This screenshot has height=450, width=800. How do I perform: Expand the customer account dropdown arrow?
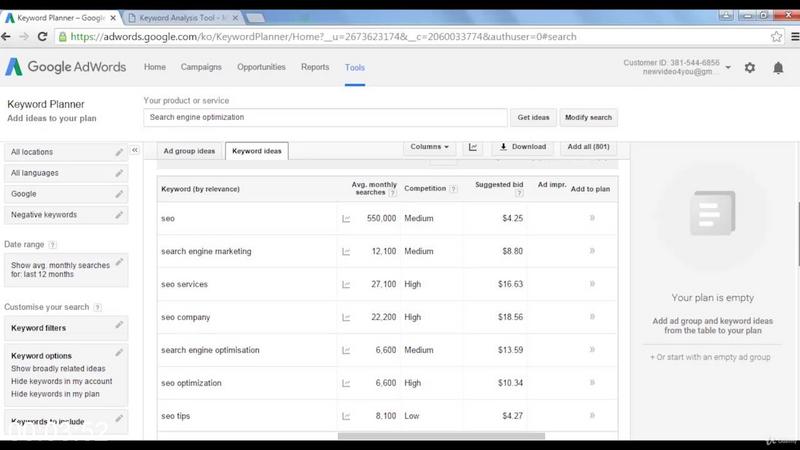pos(728,67)
